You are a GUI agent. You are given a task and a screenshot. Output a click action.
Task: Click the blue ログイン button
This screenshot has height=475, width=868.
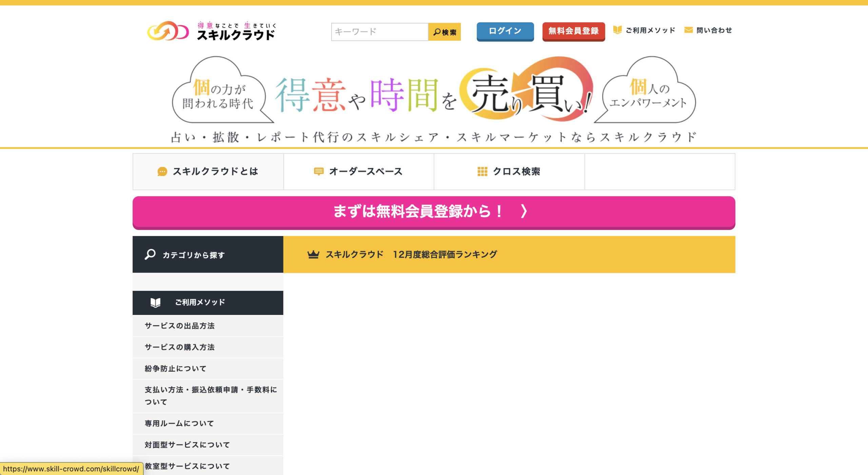tap(505, 31)
